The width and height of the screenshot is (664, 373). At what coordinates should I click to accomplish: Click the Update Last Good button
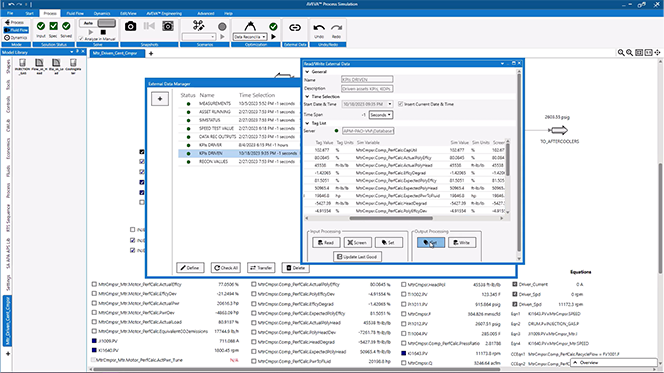[357, 257]
